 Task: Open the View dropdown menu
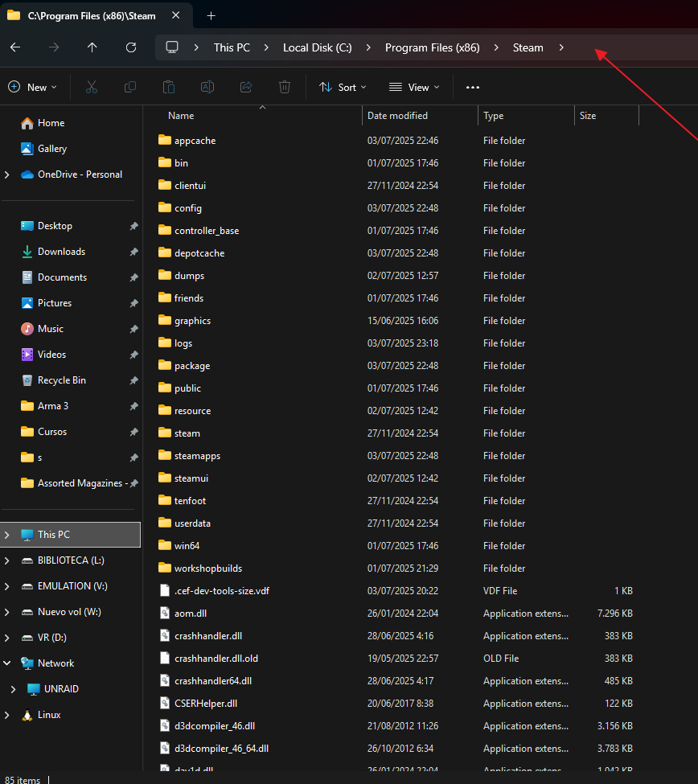coord(414,87)
